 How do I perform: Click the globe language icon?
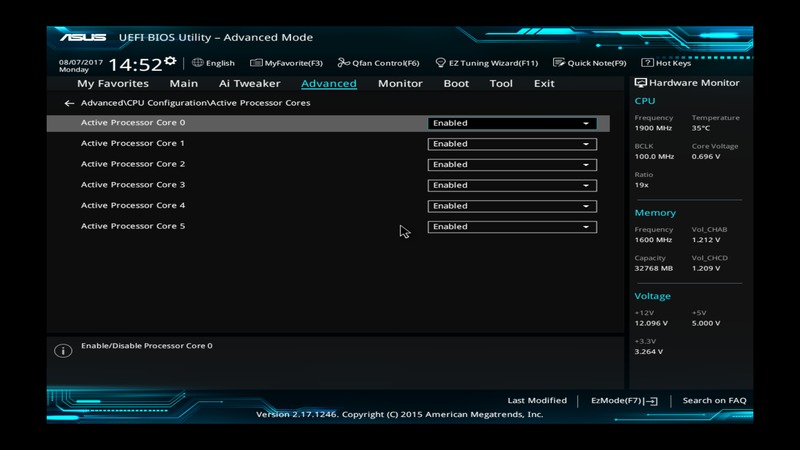[x=198, y=63]
